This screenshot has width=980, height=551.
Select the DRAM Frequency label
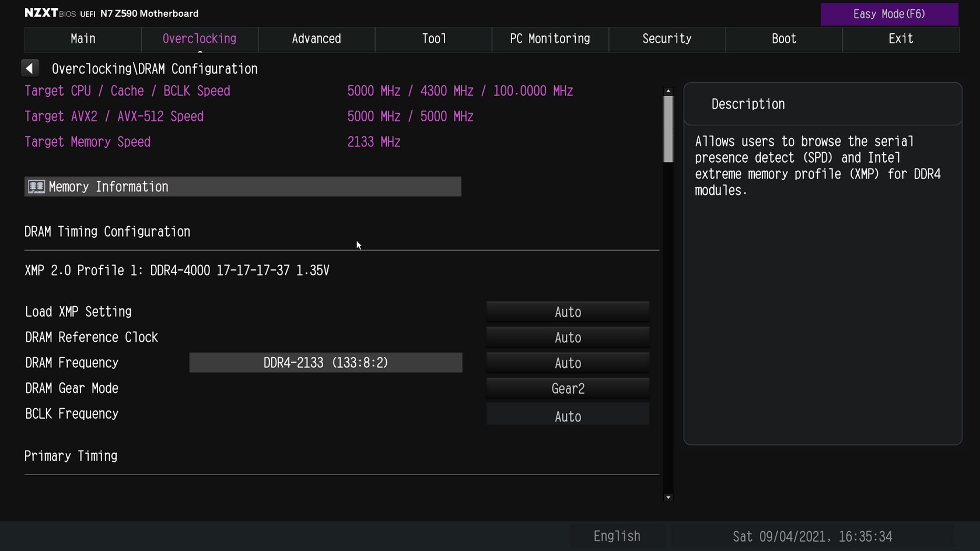(x=72, y=363)
